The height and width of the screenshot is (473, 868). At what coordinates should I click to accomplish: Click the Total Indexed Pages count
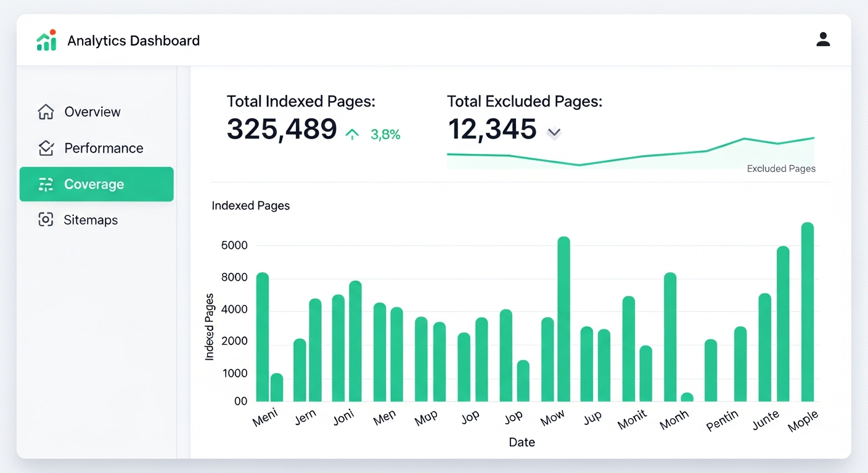pos(282,130)
